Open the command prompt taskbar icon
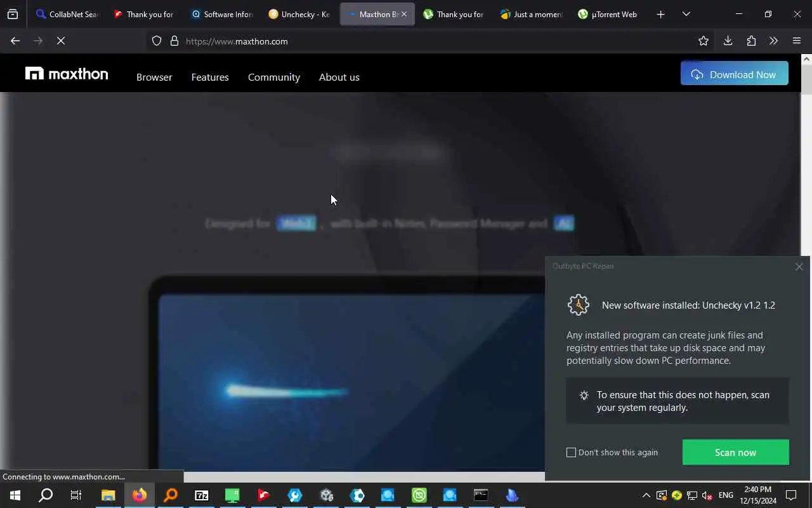The height and width of the screenshot is (508, 812). tap(481, 495)
